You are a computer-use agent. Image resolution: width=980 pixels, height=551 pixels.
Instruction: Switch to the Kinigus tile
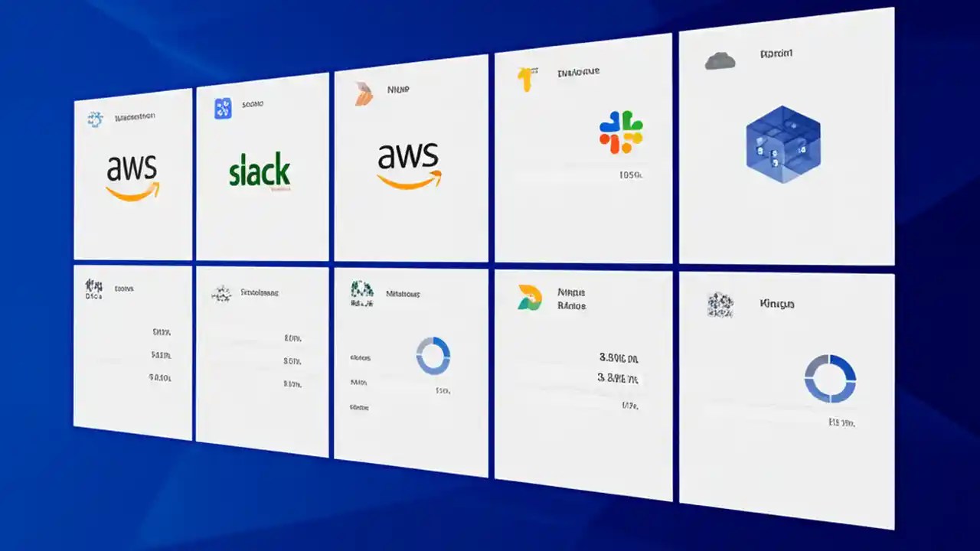(x=776, y=304)
